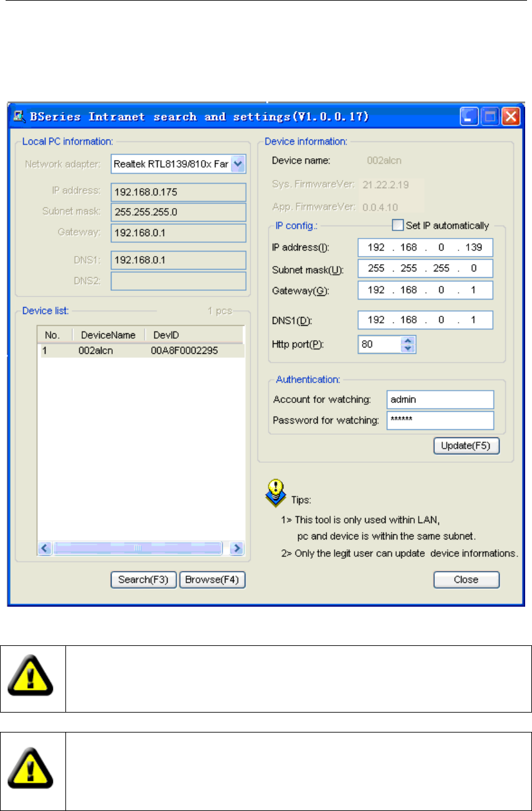Screen dimensions: 532x811
Task: Click the app icon in title bar
Action: pos(19,116)
